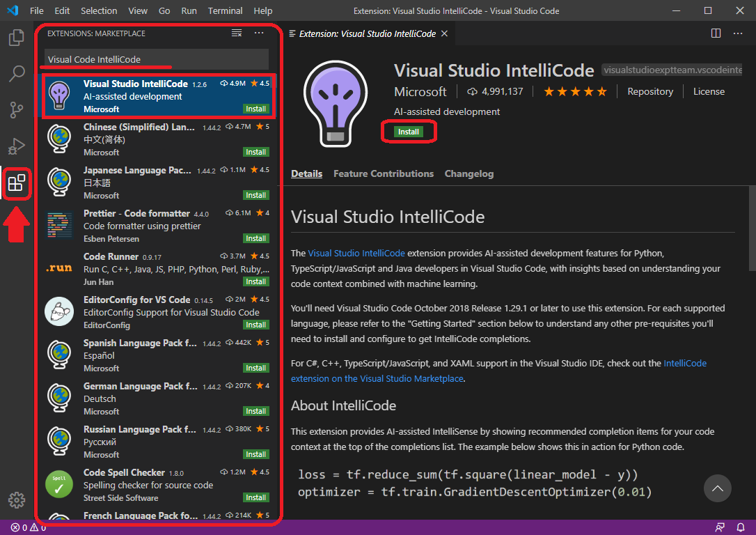Screen dimensions: 756x535
Task: Install the Chinese (Simplified) Language Pack
Action: (255, 152)
